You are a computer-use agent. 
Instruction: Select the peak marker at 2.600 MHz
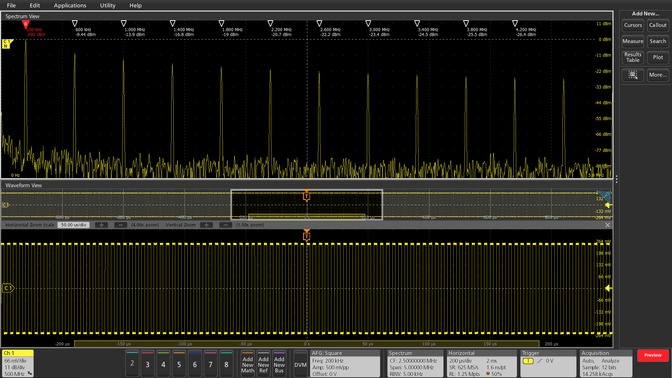pyautogui.click(x=319, y=23)
